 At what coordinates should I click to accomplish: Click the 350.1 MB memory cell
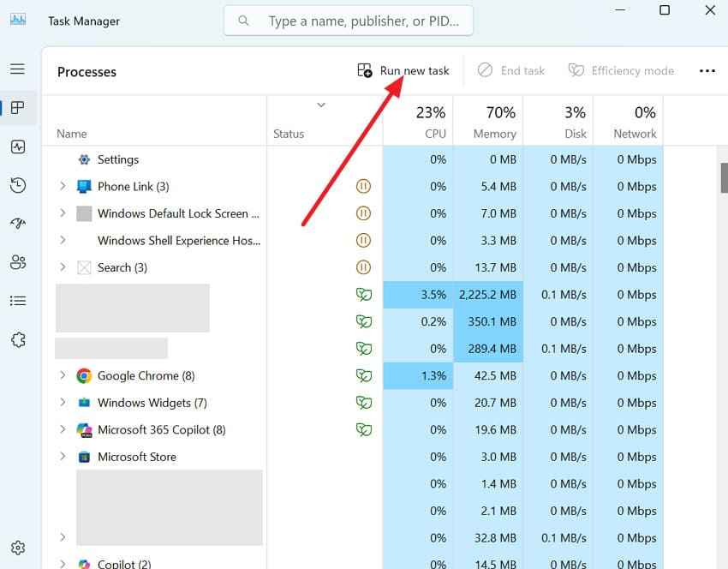tap(488, 321)
